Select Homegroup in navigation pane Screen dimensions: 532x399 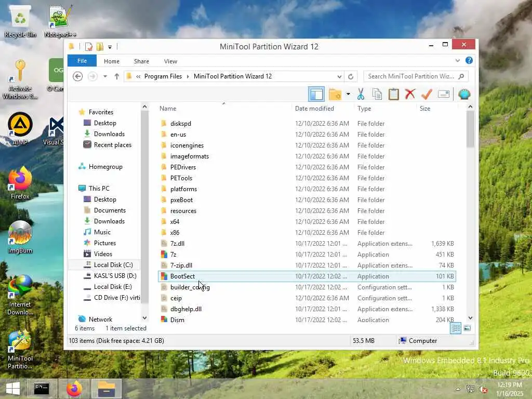105,167
